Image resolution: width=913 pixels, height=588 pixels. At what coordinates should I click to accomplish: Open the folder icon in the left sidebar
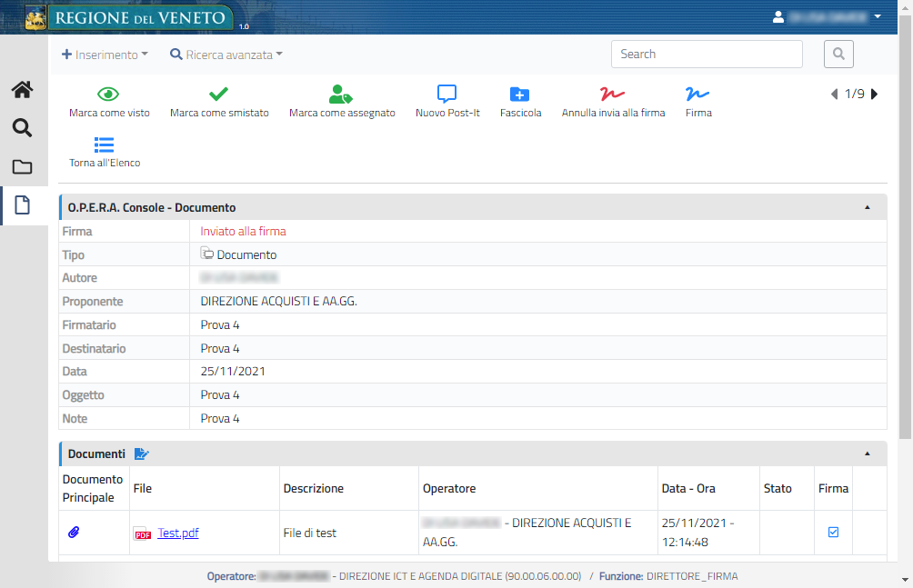(22, 167)
